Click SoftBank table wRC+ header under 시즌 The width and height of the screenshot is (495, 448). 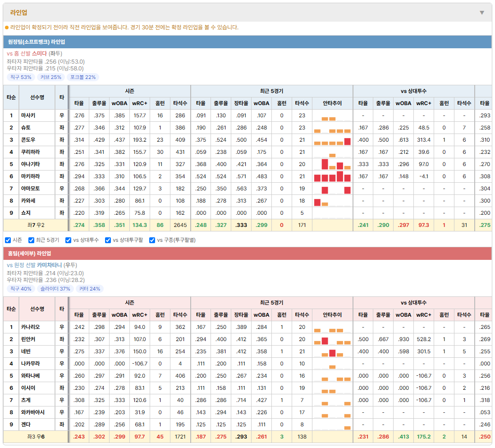tap(140, 103)
